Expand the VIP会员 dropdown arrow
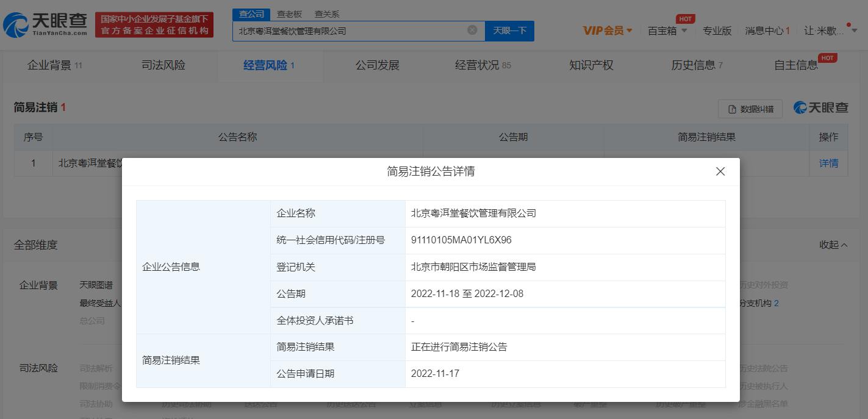868x419 pixels. point(629,30)
